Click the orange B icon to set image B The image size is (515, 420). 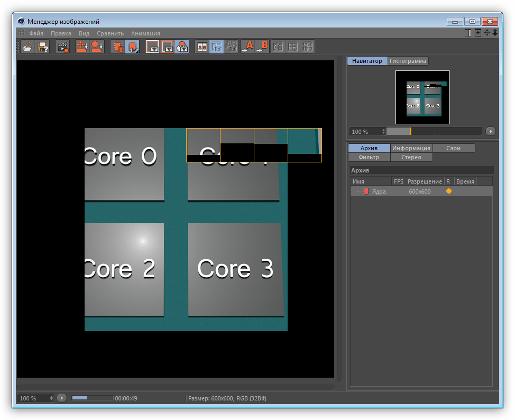(x=262, y=47)
